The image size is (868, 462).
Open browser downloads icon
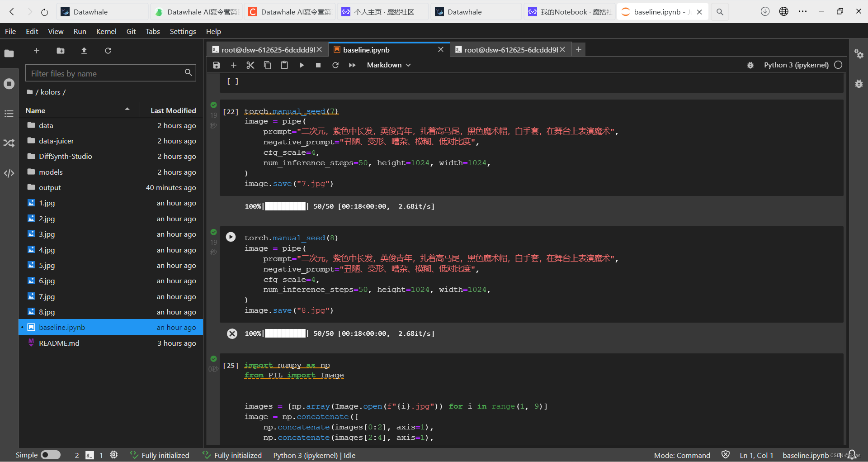click(765, 11)
